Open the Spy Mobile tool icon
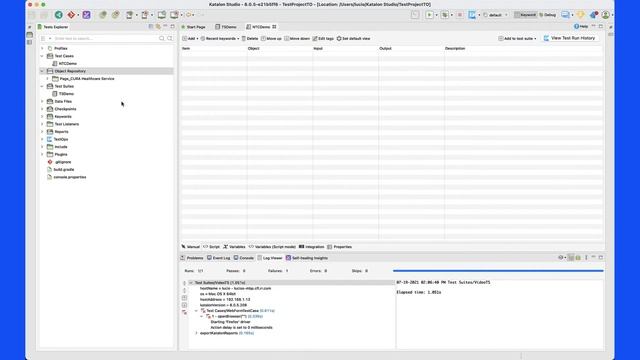 [x=129, y=15]
